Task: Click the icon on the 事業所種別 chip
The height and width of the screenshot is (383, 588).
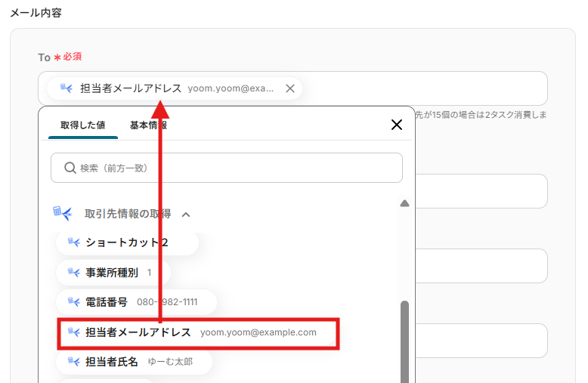Action: pos(74,272)
